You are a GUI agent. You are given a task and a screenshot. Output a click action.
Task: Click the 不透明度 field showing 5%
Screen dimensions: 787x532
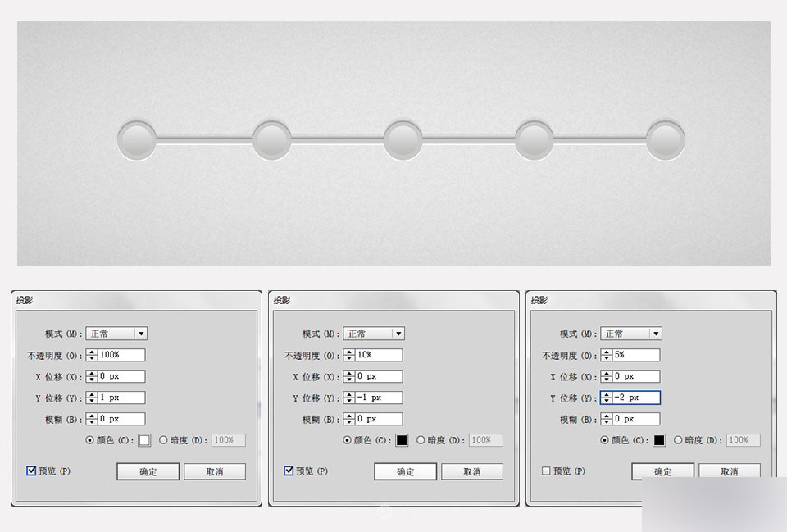tap(636, 355)
